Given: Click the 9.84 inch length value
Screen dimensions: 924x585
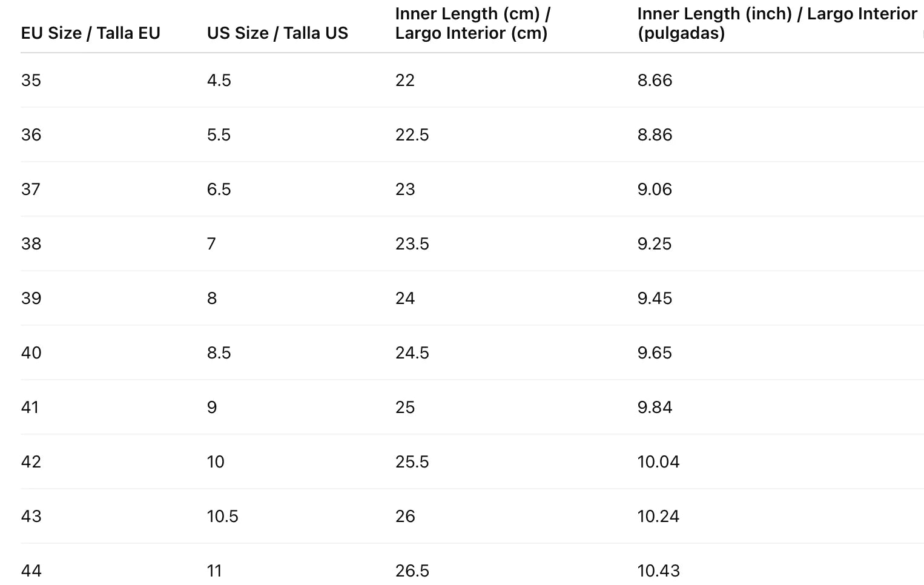Looking at the screenshot, I should (x=655, y=408).
